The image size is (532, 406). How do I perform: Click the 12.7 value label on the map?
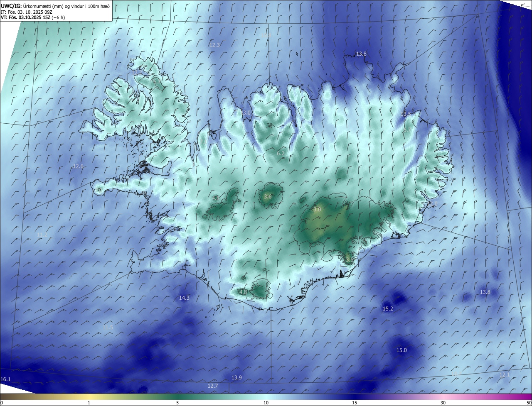212,386
